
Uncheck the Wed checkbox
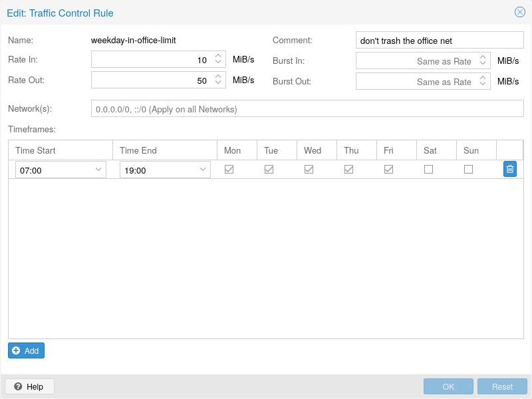click(x=309, y=170)
